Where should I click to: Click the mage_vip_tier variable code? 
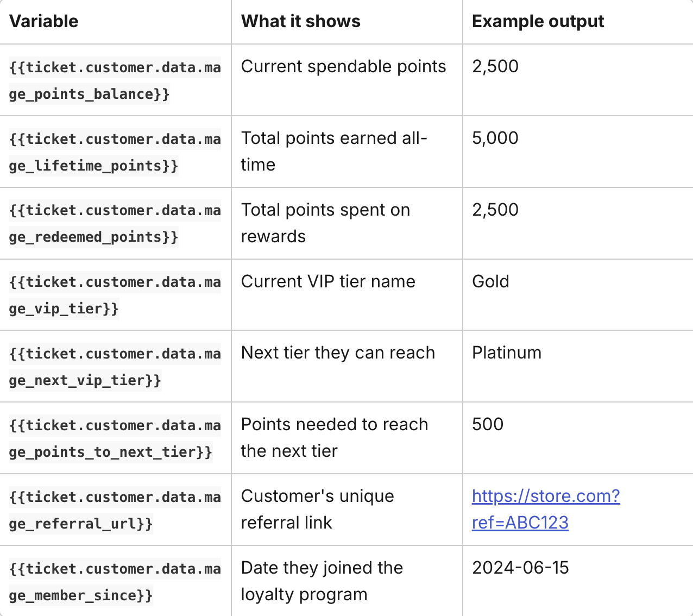115,295
